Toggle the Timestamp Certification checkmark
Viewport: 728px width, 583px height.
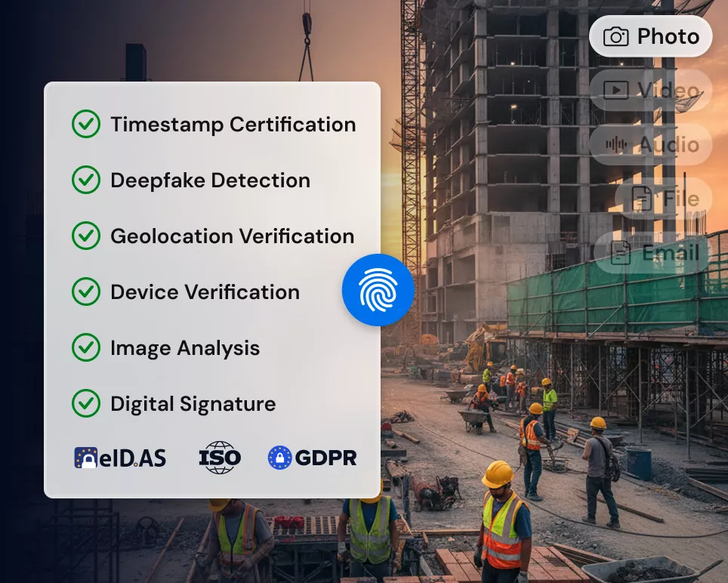[86, 125]
